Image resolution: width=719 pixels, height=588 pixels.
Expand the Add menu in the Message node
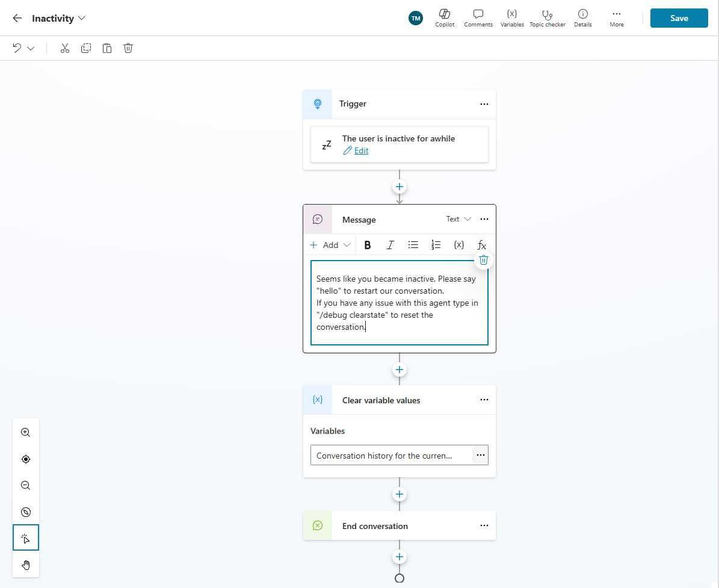329,244
